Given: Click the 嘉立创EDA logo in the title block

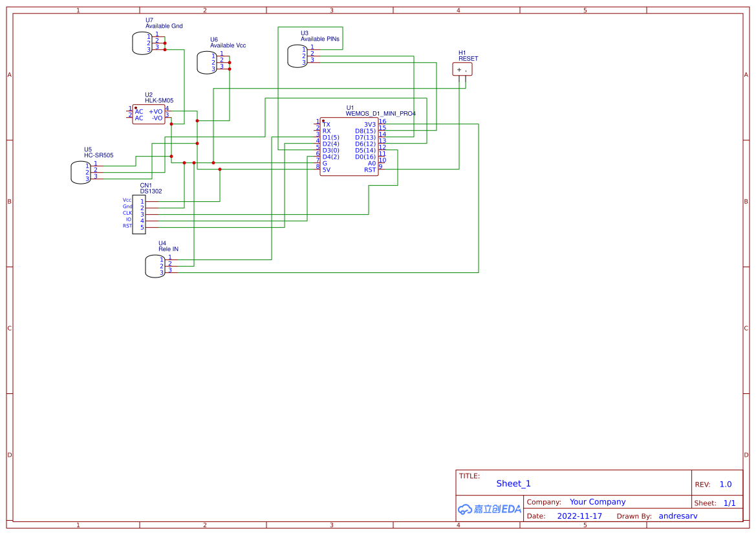Looking at the screenshot, I should coord(488,510).
